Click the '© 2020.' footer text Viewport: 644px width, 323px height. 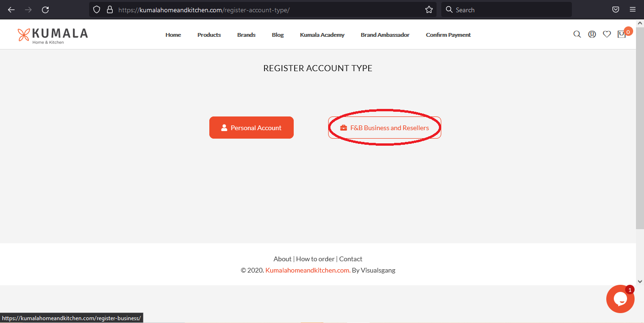pyautogui.click(x=252, y=270)
